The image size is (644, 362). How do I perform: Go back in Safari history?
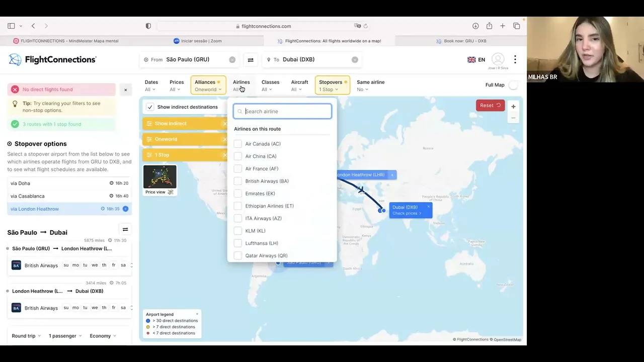pos(33,26)
